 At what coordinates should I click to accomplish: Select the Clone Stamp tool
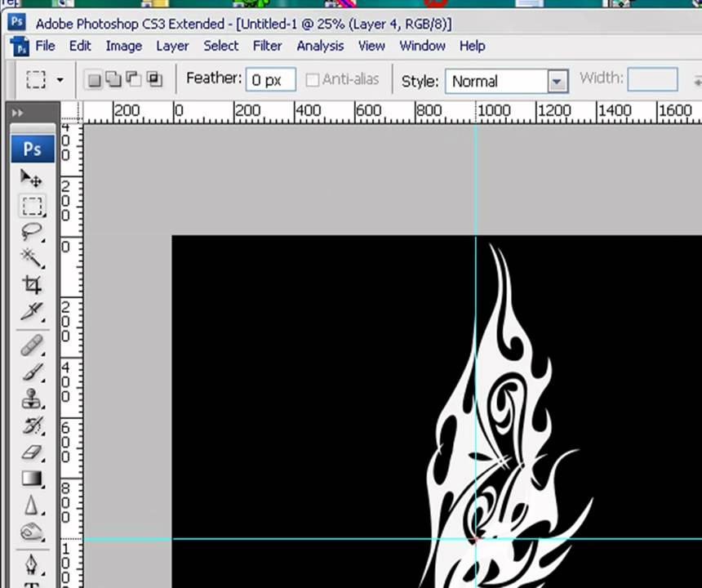click(x=32, y=399)
